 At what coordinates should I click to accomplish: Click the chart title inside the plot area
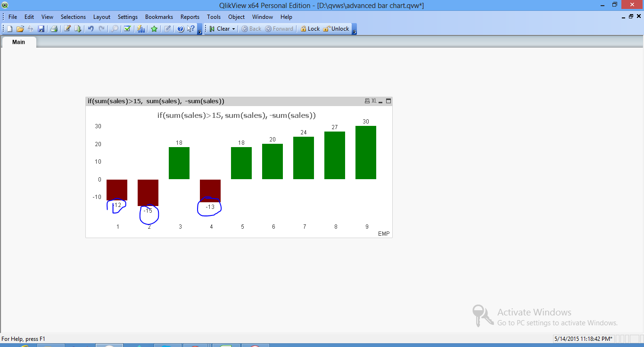pos(237,115)
